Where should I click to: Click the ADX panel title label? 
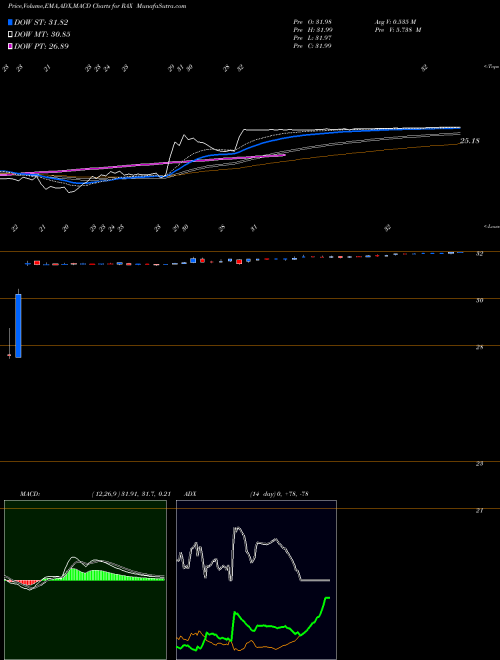click(x=190, y=494)
